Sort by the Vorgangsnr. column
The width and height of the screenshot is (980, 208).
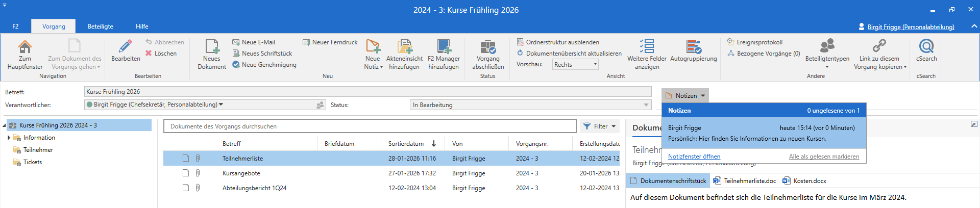click(532, 144)
